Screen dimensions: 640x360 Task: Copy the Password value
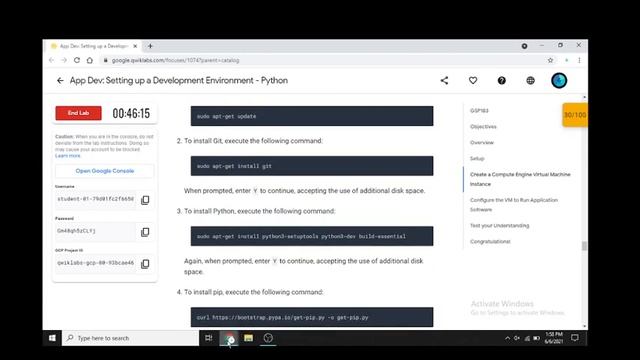pyautogui.click(x=145, y=232)
